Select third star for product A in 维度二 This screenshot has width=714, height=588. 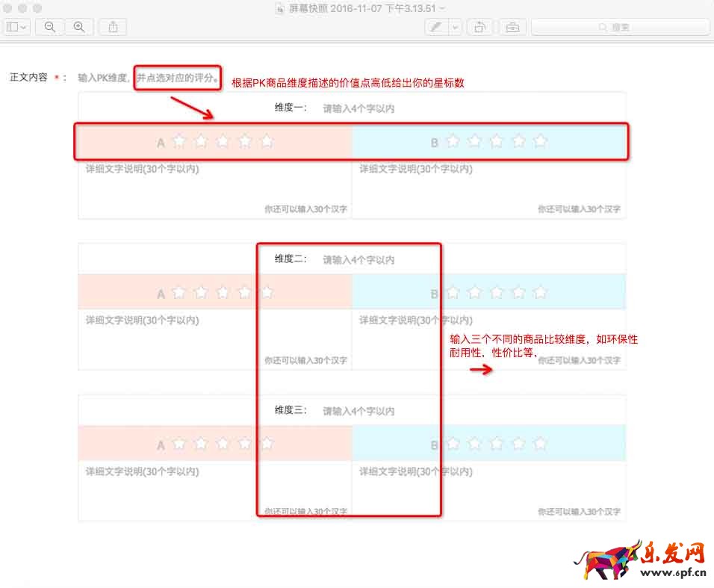tap(223, 293)
